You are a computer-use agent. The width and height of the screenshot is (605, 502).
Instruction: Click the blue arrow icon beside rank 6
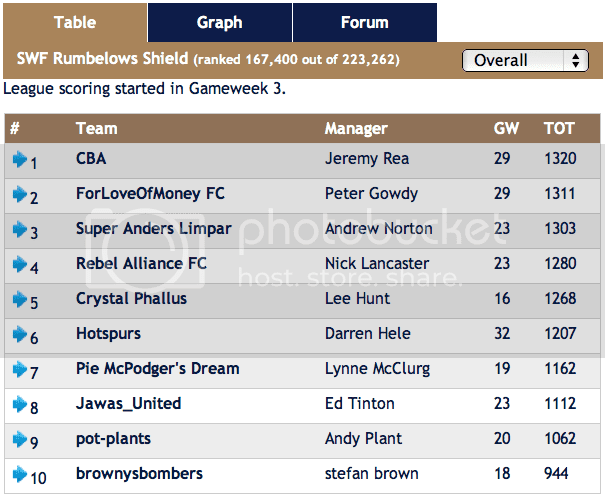tap(20, 334)
